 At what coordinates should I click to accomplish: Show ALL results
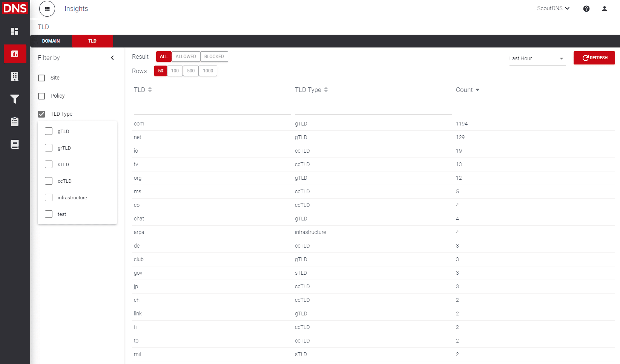164,57
